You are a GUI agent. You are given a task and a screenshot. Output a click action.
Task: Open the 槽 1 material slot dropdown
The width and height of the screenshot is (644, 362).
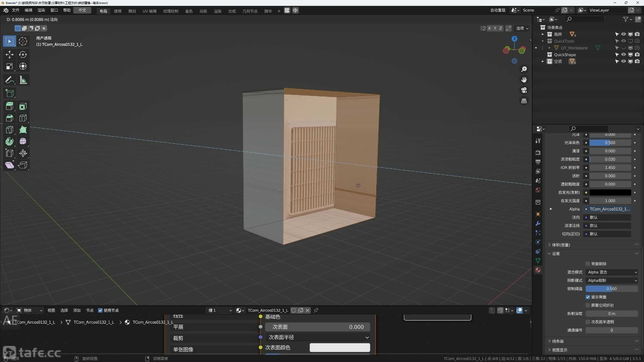[220, 310]
